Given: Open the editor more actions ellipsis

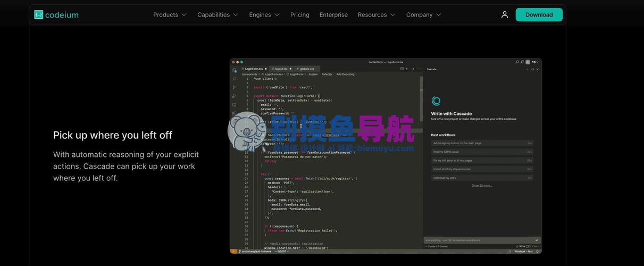Looking at the screenshot, I should pos(419,69).
